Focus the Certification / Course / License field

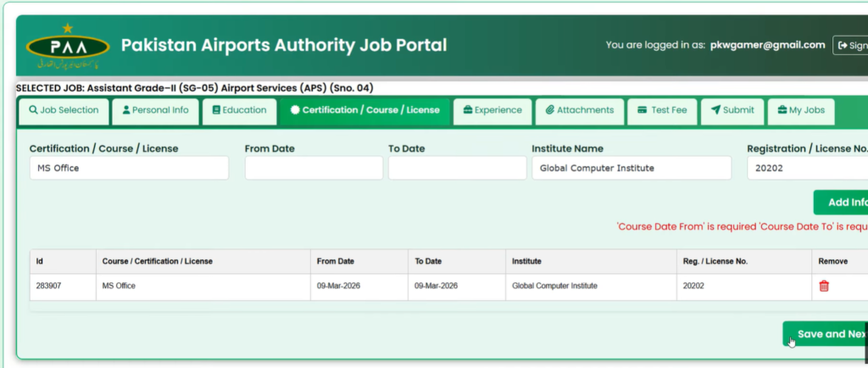click(x=129, y=168)
